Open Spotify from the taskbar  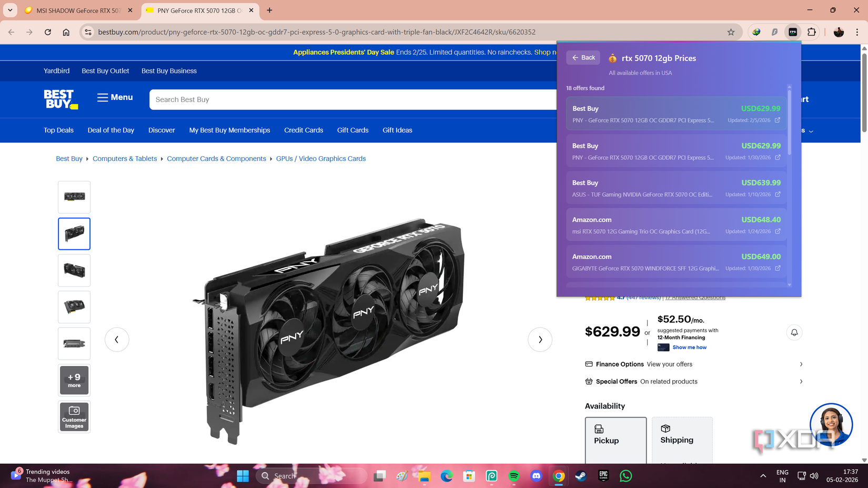tap(513, 476)
